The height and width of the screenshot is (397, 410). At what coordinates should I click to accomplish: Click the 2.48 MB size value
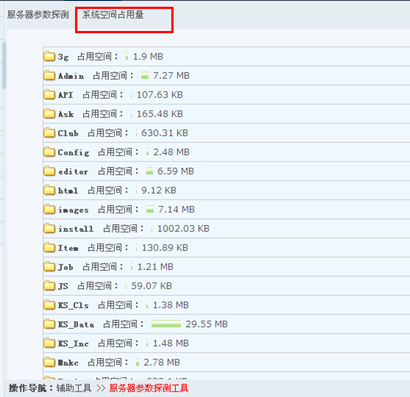[x=171, y=152]
